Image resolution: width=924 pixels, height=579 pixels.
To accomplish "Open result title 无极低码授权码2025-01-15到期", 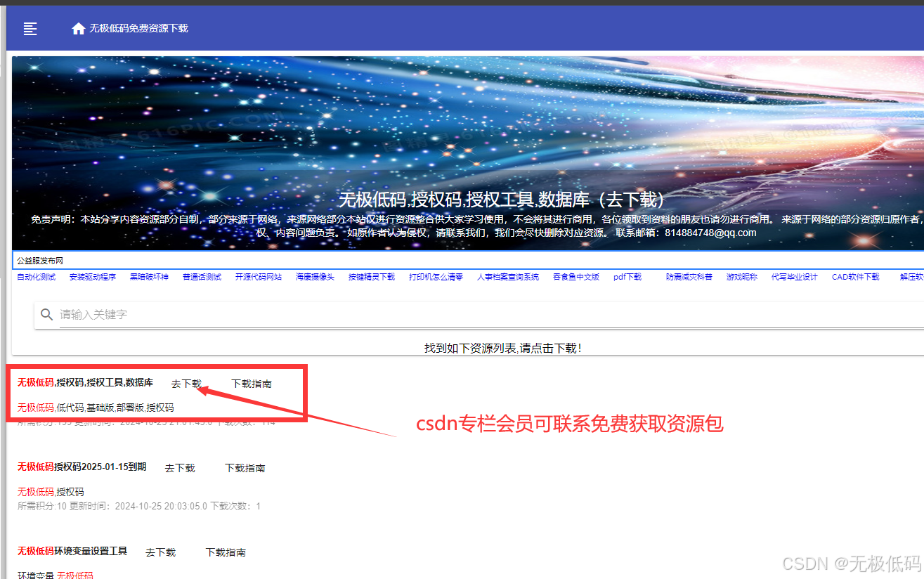I will coord(82,467).
